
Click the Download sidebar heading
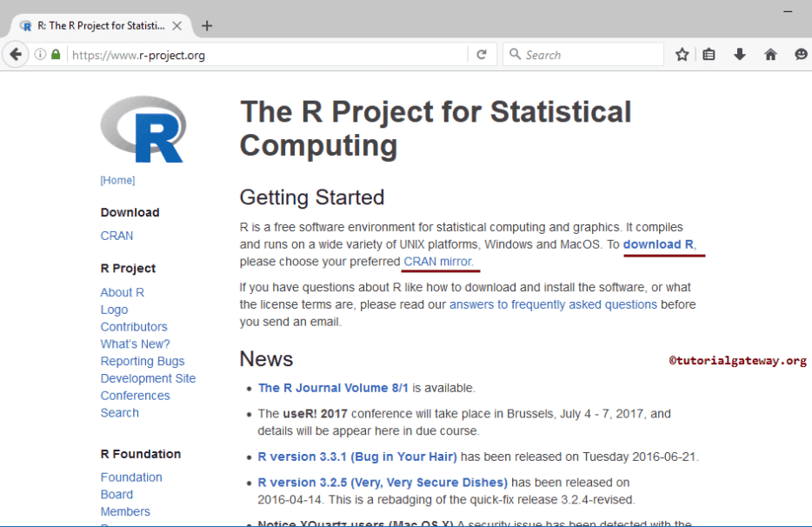pyautogui.click(x=130, y=212)
